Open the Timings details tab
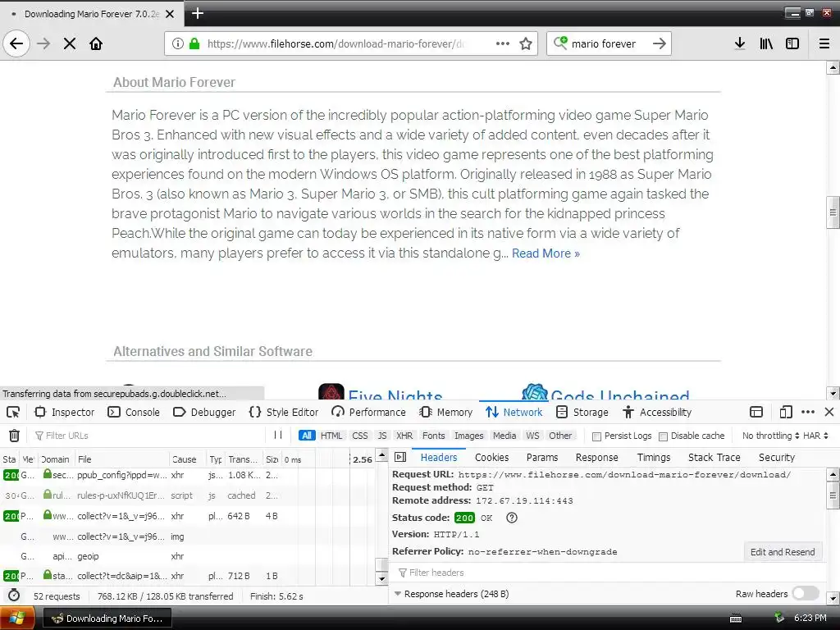The width and height of the screenshot is (840, 630). [x=654, y=457]
